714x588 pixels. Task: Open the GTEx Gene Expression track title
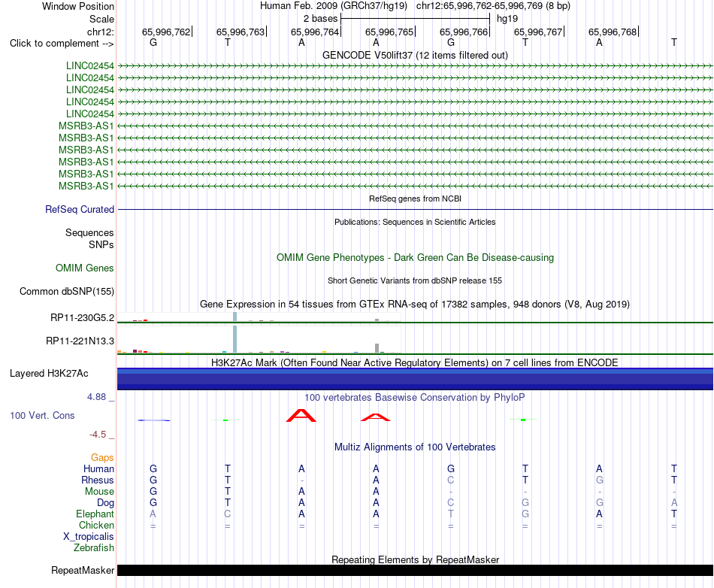point(415,305)
